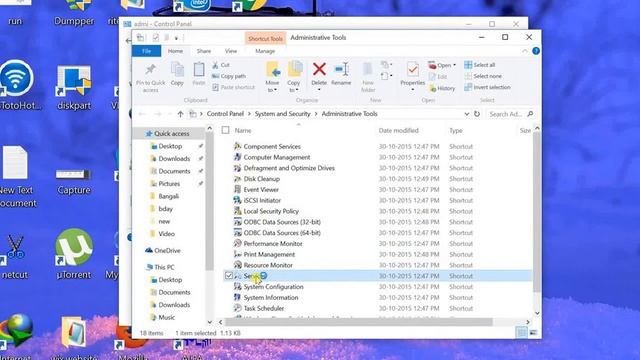The height and width of the screenshot is (360, 640).
Task: Open Quick Access Toolbar customize dropdown
Action: [x=176, y=38]
